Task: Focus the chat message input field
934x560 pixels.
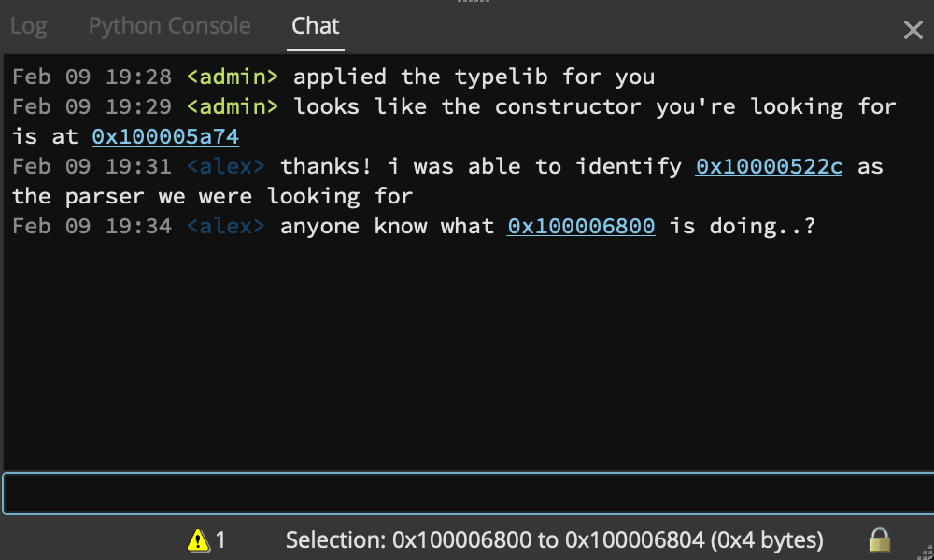Action: (x=467, y=494)
